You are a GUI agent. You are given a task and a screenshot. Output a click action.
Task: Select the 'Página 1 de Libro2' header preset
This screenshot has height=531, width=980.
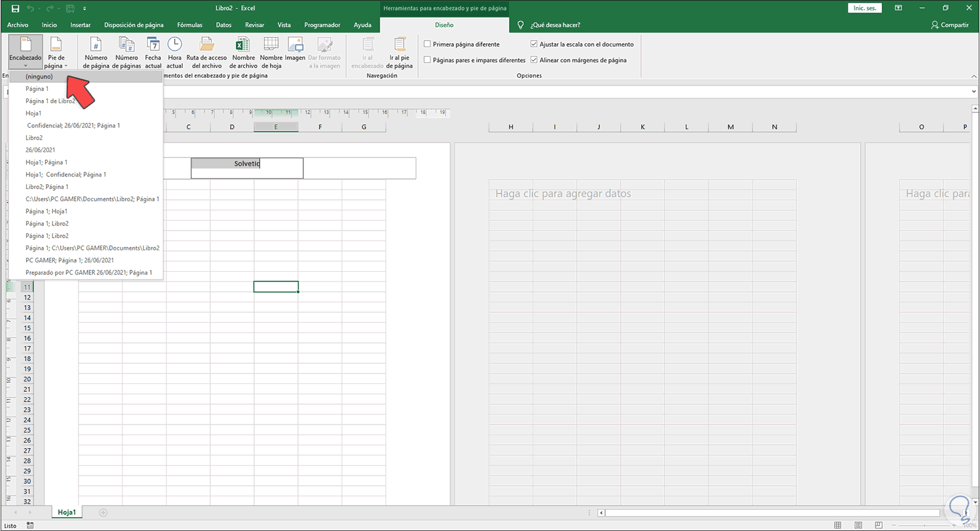pos(86,101)
